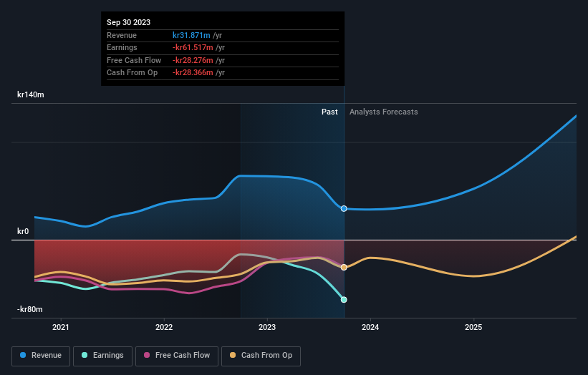The width and height of the screenshot is (588, 375).
Task: Click the Revenue row label in tooltip
Action: point(122,35)
